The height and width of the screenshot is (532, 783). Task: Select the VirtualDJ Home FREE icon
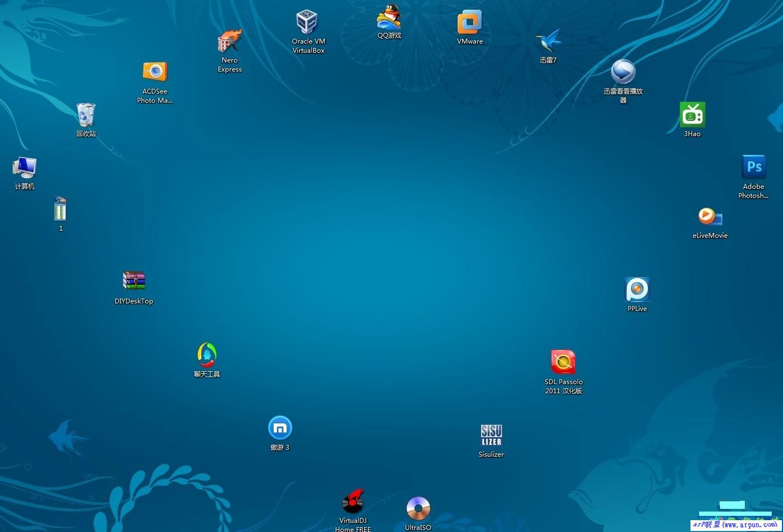[x=353, y=502]
